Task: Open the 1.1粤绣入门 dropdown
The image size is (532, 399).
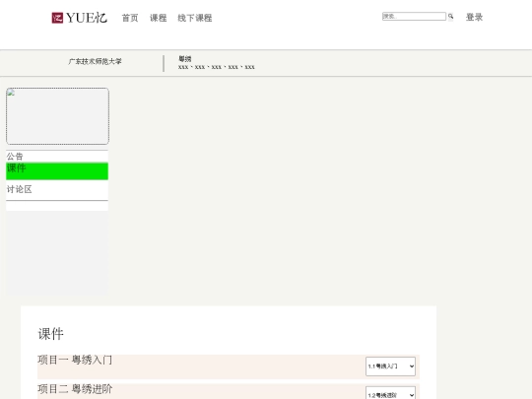Action: (x=390, y=366)
